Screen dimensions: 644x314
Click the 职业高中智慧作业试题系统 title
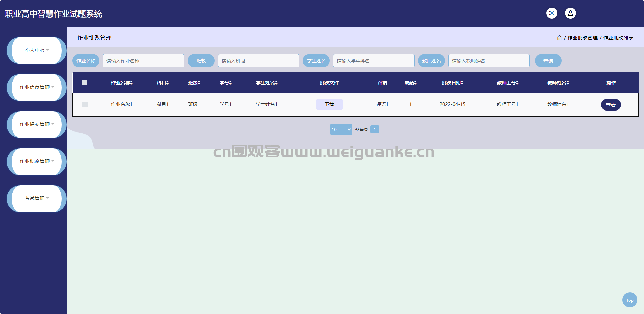coord(54,14)
